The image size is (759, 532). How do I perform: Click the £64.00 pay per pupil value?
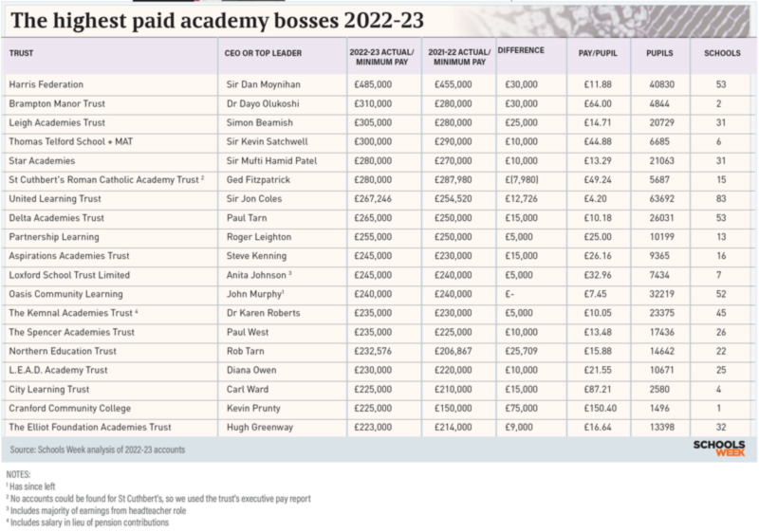(x=598, y=103)
